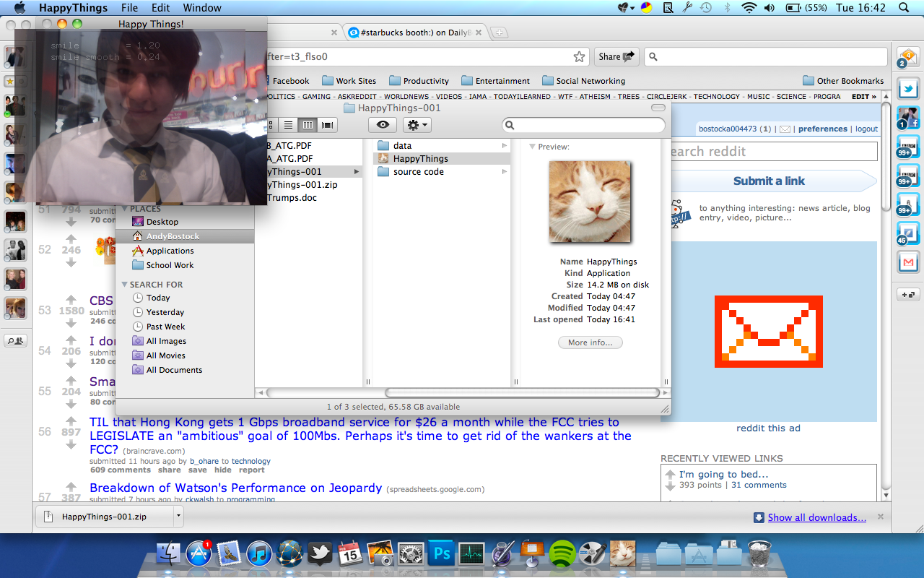Launch Photoshop from the dock
This screenshot has height=578, width=924.
click(x=440, y=554)
